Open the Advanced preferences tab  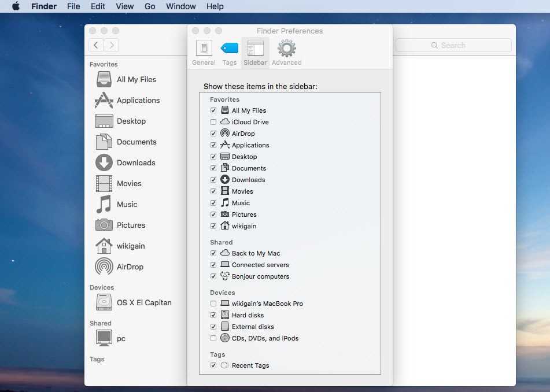point(287,53)
